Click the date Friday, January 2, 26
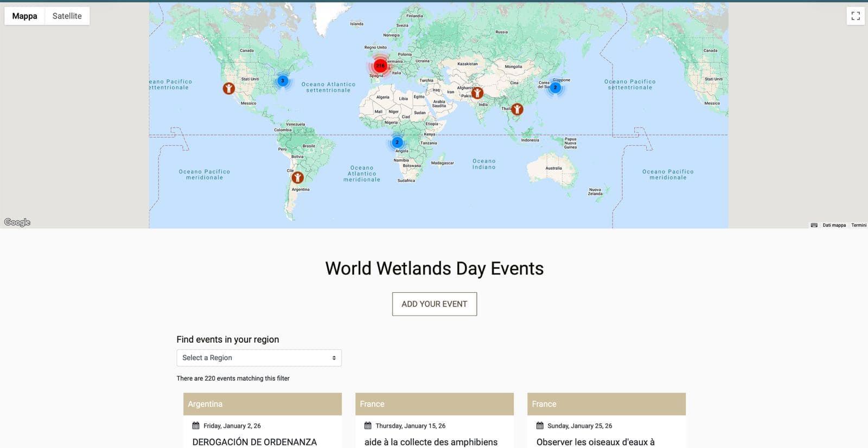This screenshot has width=868, height=448. coord(232,426)
